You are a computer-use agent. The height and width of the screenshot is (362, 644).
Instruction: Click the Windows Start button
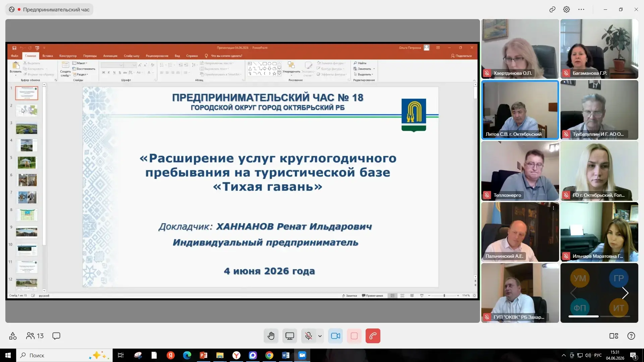click(8, 355)
